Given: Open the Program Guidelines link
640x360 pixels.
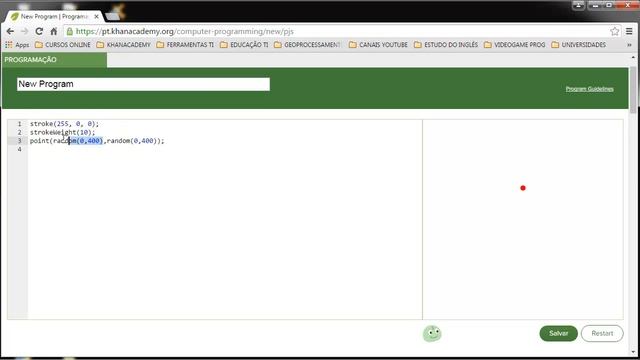Looking at the screenshot, I should 589,89.
